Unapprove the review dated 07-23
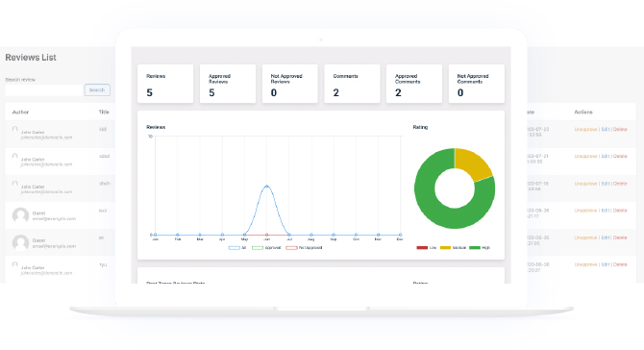Screen dimensions: 644x350 click(585, 130)
